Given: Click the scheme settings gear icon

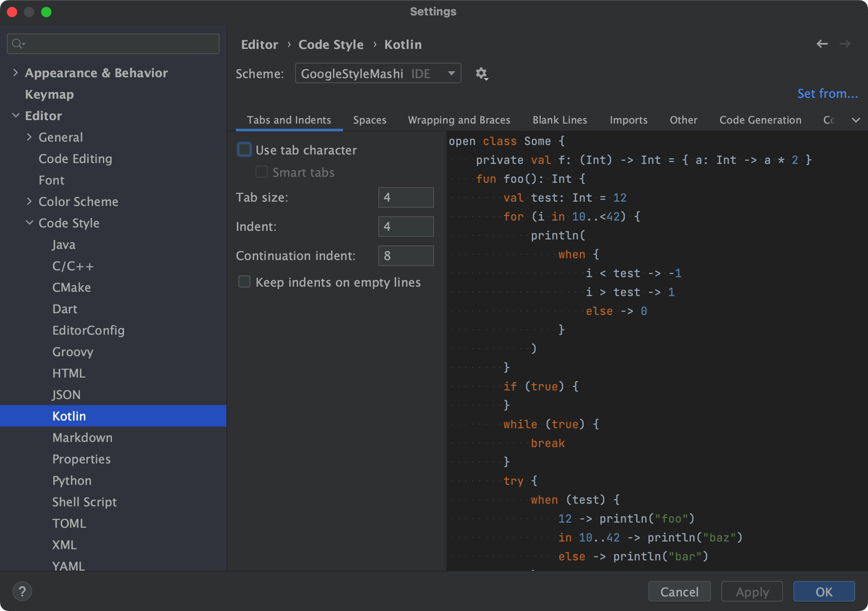Looking at the screenshot, I should 481,74.
